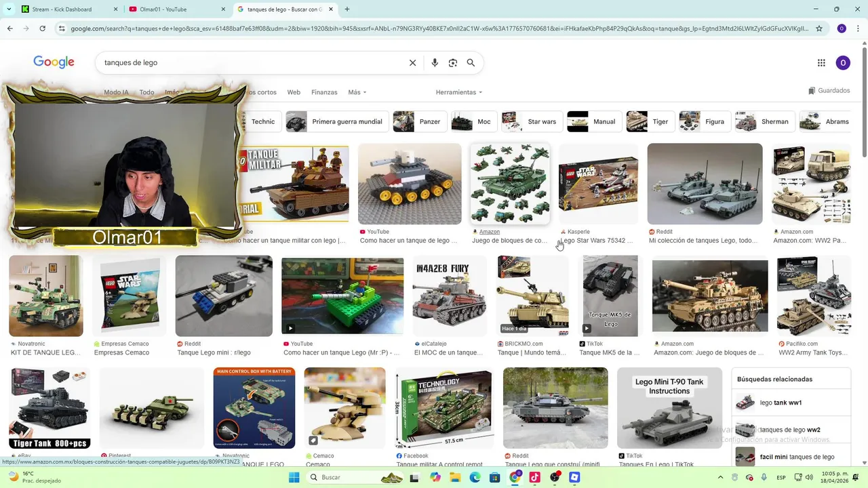Switch to the Web results tab
868x488 pixels.
[x=294, y=92]
